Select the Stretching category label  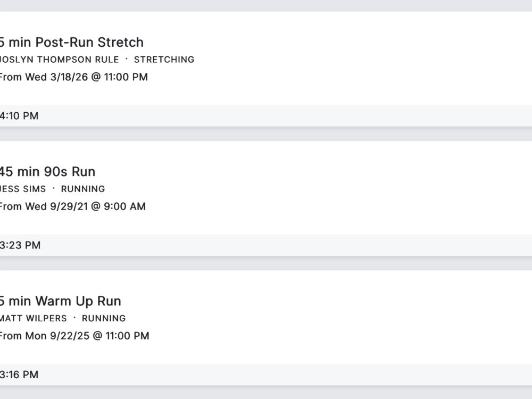click(x=164, y=60)
